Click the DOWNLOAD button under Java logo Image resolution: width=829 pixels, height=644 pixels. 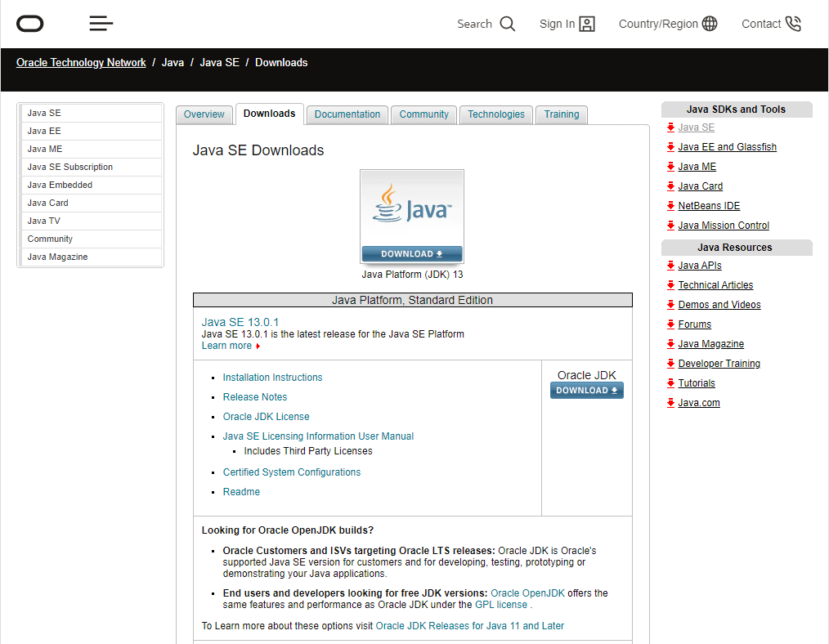coord(412,253)
